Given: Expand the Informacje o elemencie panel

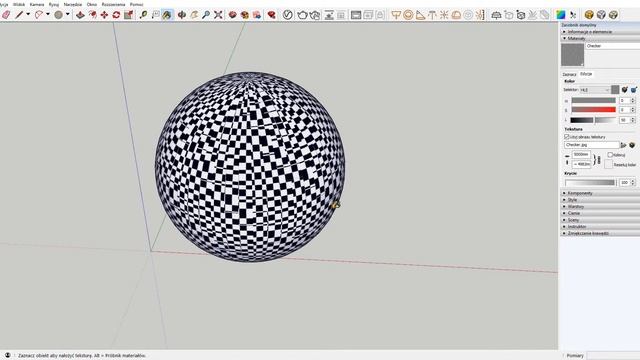Looking at the screenshot, I should [600, 32].
